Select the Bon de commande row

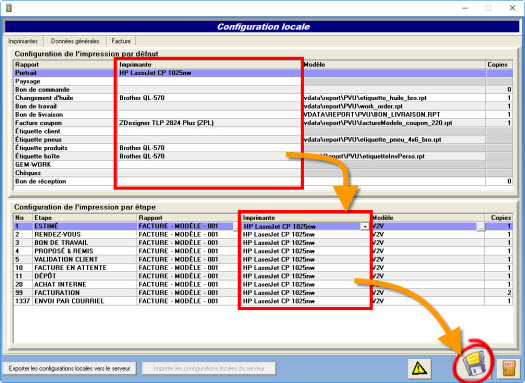point(263,89)
